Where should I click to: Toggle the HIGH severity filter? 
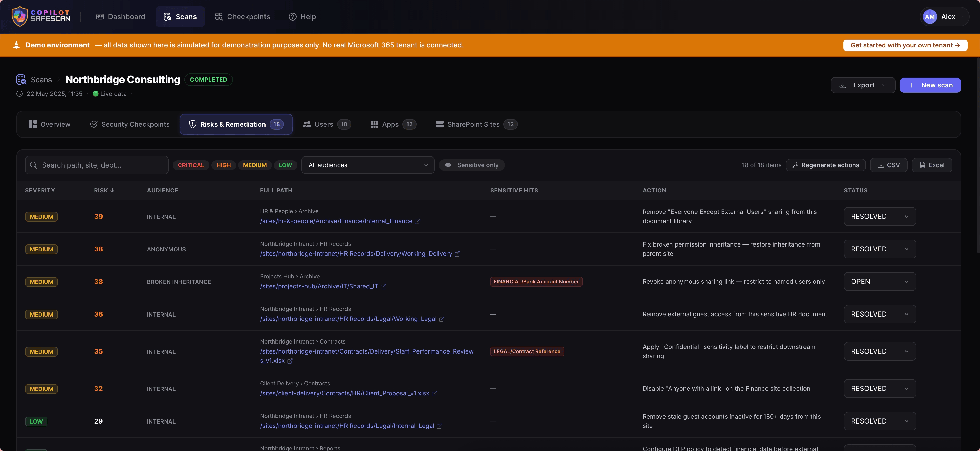(x=224, y=165)
